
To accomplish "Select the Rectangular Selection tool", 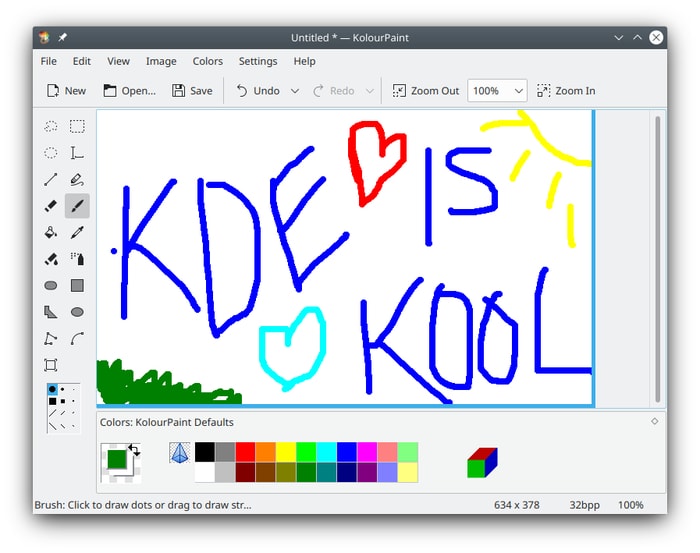I will click(x=77, y=127).
